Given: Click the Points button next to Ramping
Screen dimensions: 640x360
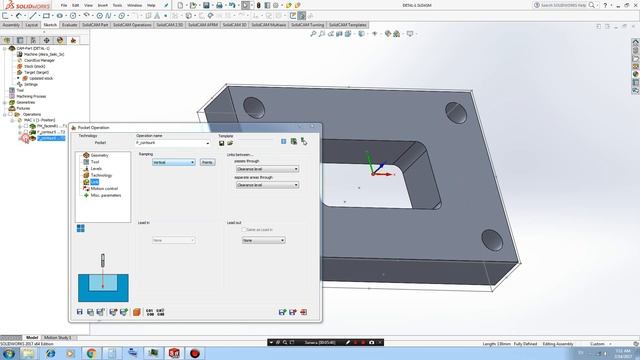Looking at the screenshot, I should click(x=207, y=162).
